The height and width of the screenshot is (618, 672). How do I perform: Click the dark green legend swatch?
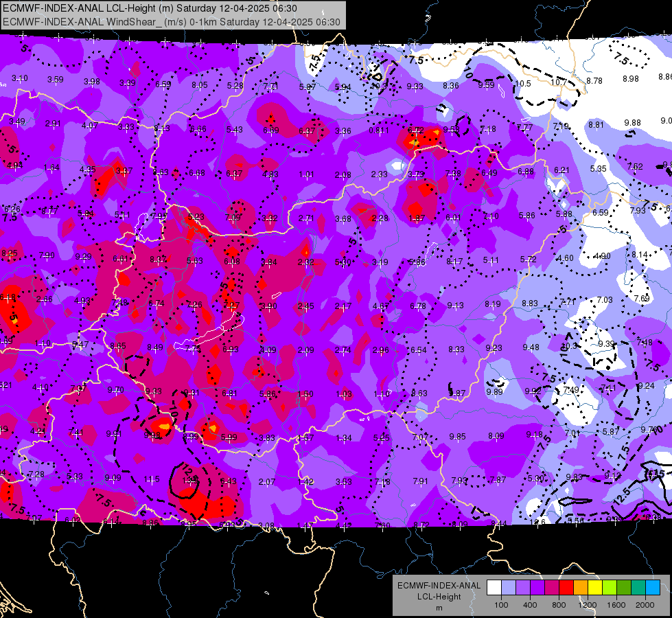[624, 587]
